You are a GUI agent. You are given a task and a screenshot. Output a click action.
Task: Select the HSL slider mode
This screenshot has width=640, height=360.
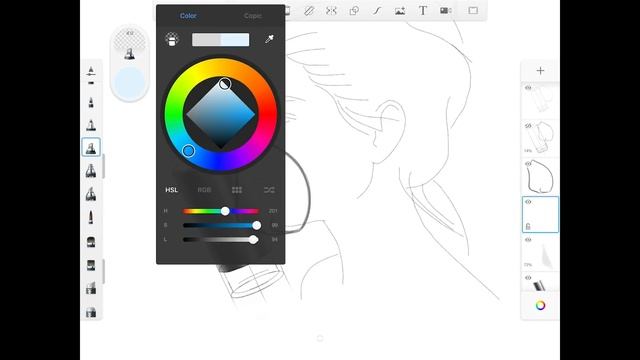[171, 190]
